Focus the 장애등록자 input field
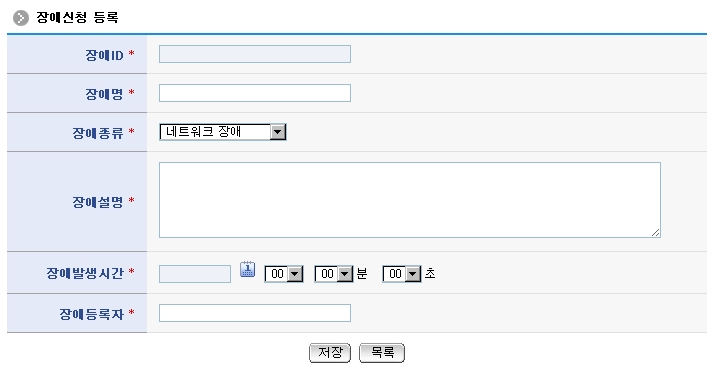Image resolution: width=720 pixels, height=374 pixels. click(x=255, y=313)
